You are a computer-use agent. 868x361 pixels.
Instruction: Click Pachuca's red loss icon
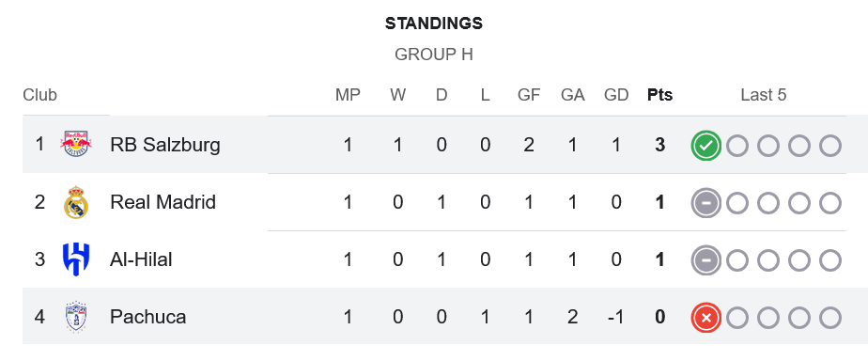[705, 318]
